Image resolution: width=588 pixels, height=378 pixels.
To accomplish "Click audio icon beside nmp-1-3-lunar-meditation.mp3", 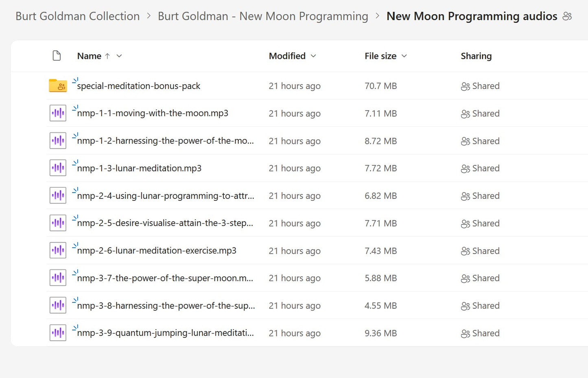I will point(58,168).
